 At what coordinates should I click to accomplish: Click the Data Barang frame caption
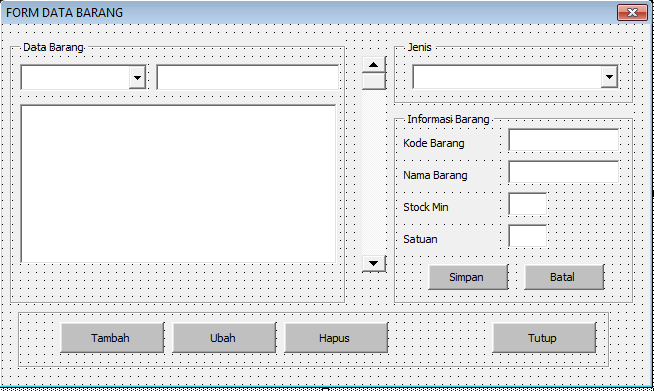tap(53, 47)
